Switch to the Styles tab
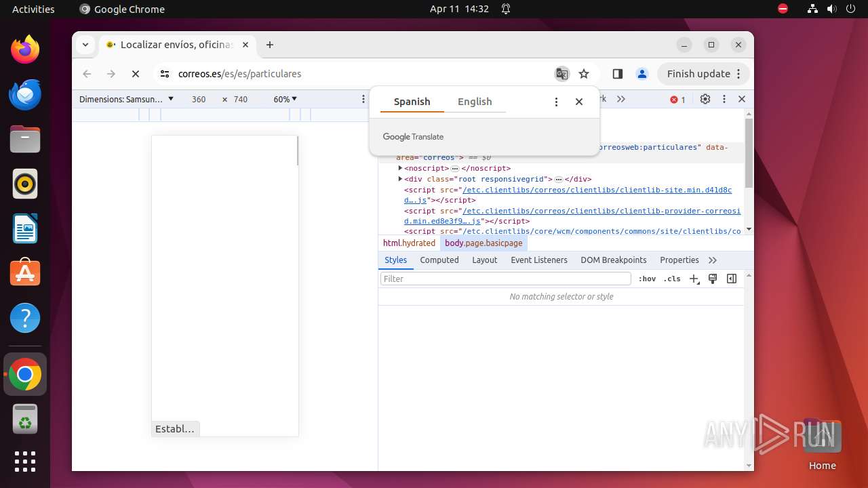Image resolution: width=868 pixels, height=488 pixels. click(x=396, y=260)
